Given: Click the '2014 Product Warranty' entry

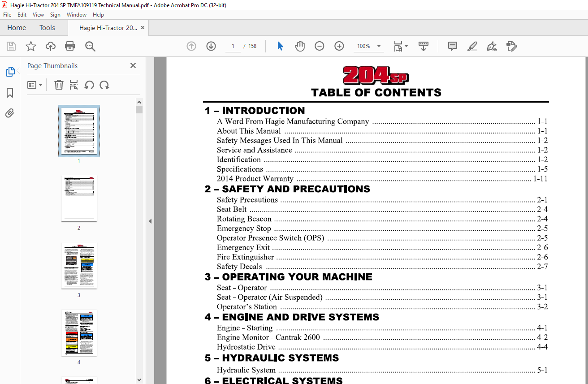Looking at the screenshot, I should point(255,178).
